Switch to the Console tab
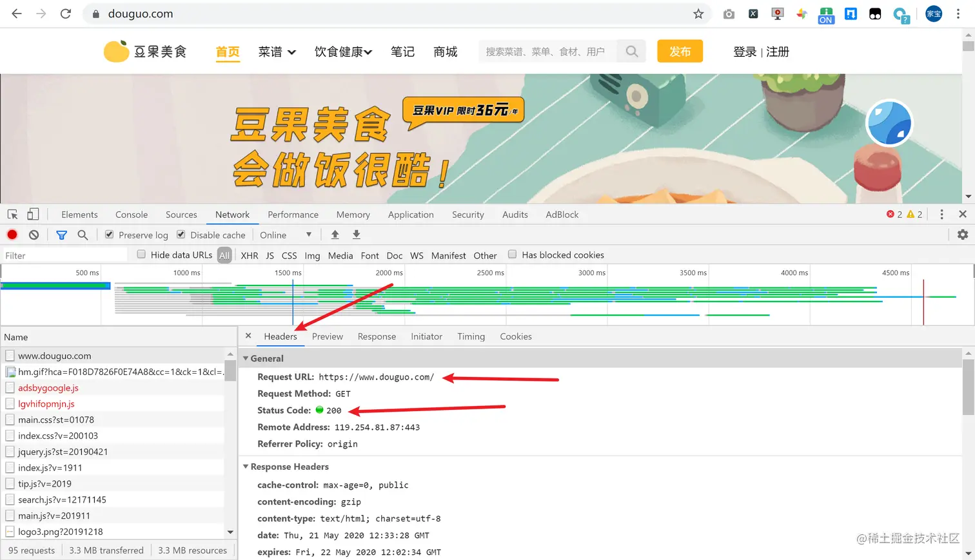The width and height of the screenshot is (975, 560). pos(132,215)
